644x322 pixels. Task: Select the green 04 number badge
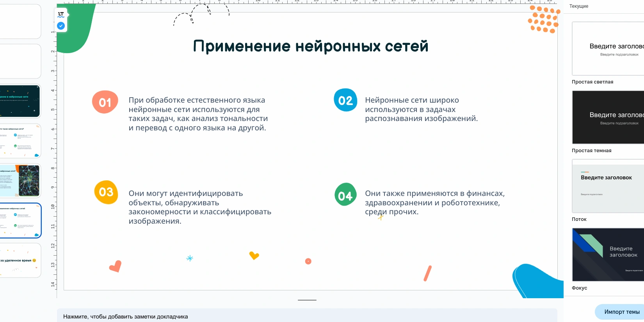point(345,195)
